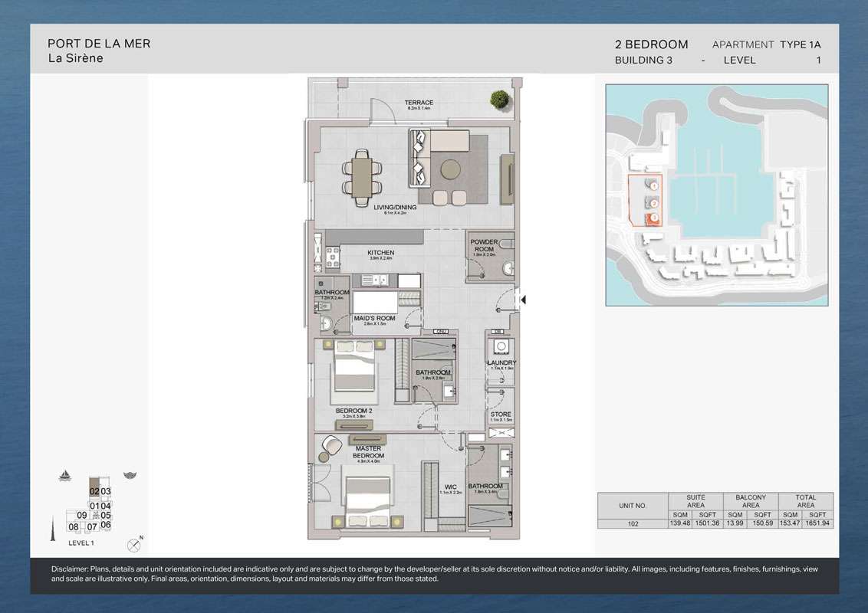Select unit 09 on the key plan
Viewport: 868px width, 613px height.
tap(81, 516)
